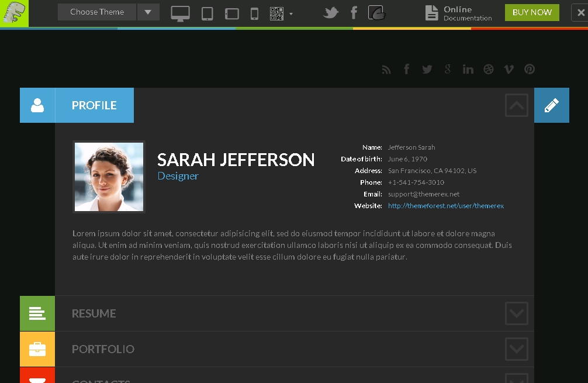This screenshot has width=588, height=383.
Task: Click the dinosaur logo in top bar
Action: (x=14, y=13)
